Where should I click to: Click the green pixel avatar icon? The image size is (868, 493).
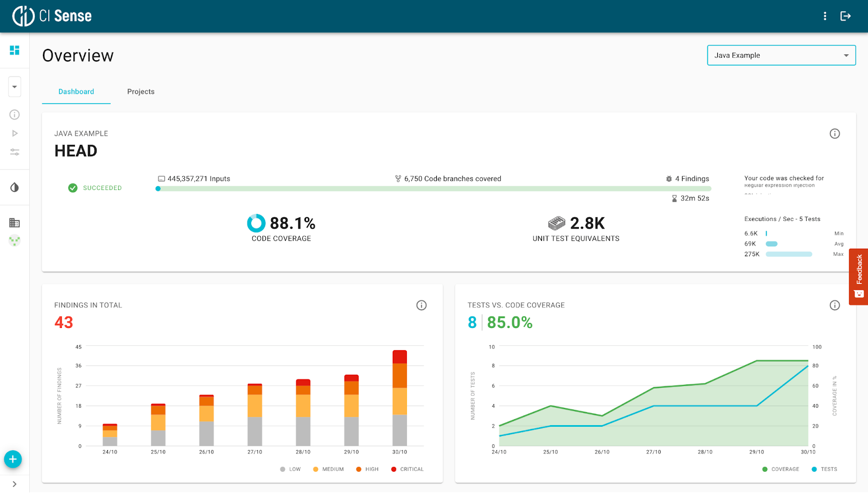[15, 240]
